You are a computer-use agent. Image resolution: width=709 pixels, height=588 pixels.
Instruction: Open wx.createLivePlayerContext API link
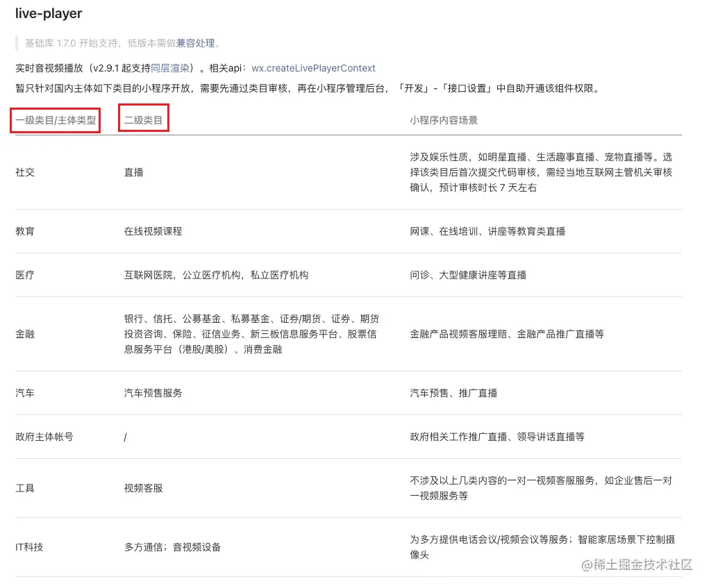pos(313,68)
